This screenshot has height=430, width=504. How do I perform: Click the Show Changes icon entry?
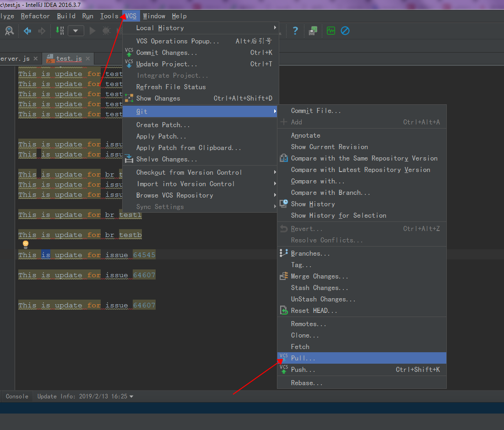coord(129,98)
